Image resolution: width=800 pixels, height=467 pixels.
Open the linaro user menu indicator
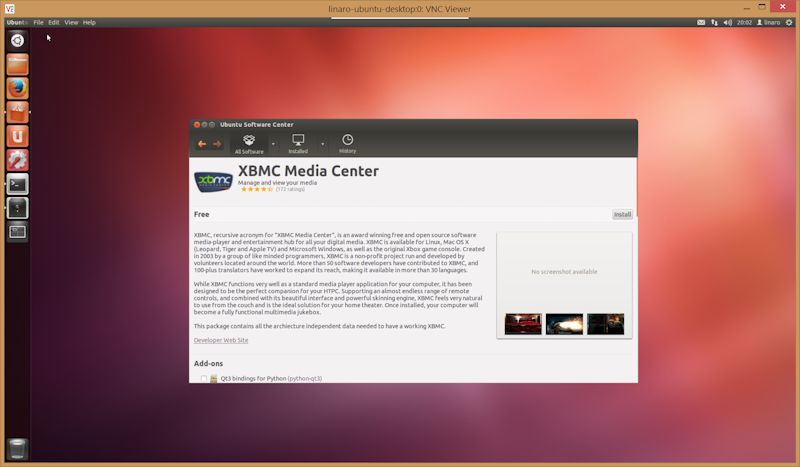[x=768, y=22]
